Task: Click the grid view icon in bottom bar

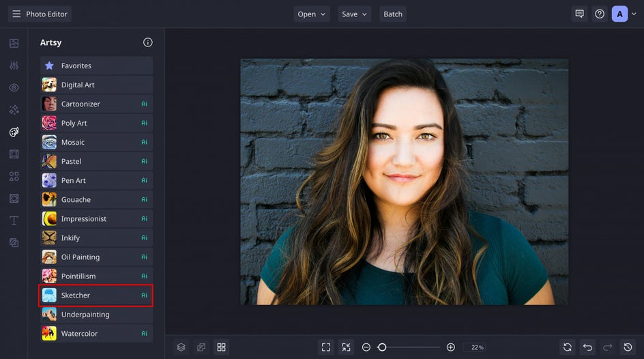Action: click(x=221, y=347)
